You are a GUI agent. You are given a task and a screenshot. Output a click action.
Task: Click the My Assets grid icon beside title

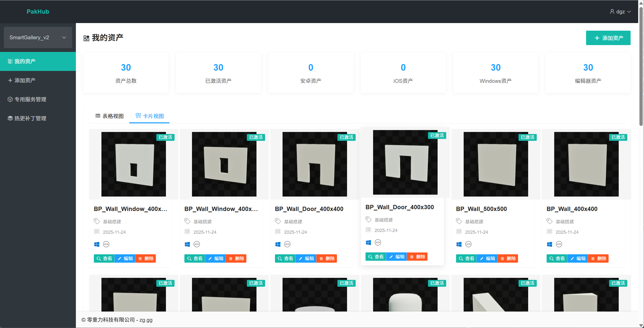(87, 38)
